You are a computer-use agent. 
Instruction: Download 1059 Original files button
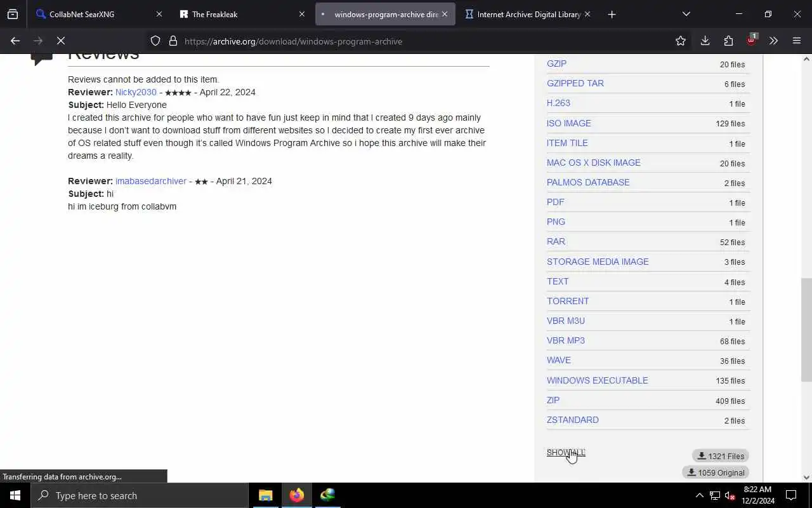[x=715, y=472]
